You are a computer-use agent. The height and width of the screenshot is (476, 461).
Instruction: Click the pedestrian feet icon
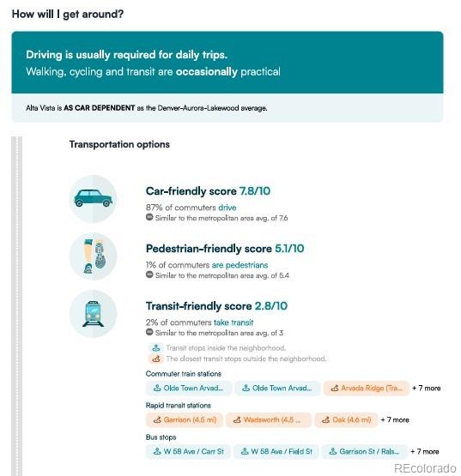tap(93, 256)
